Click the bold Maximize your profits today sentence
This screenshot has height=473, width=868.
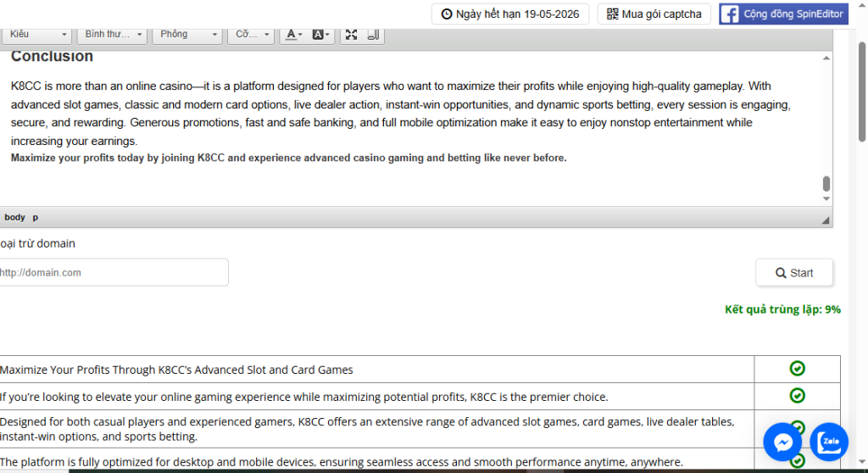288,158
